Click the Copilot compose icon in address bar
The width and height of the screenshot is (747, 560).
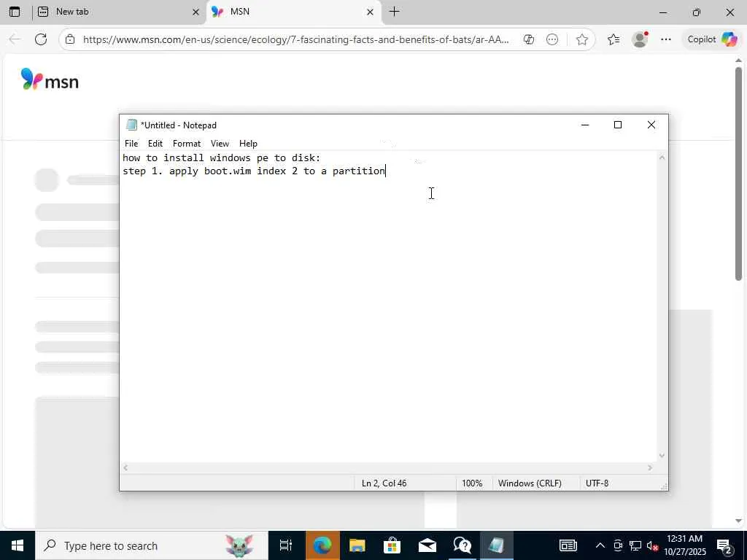coord(528,39)
